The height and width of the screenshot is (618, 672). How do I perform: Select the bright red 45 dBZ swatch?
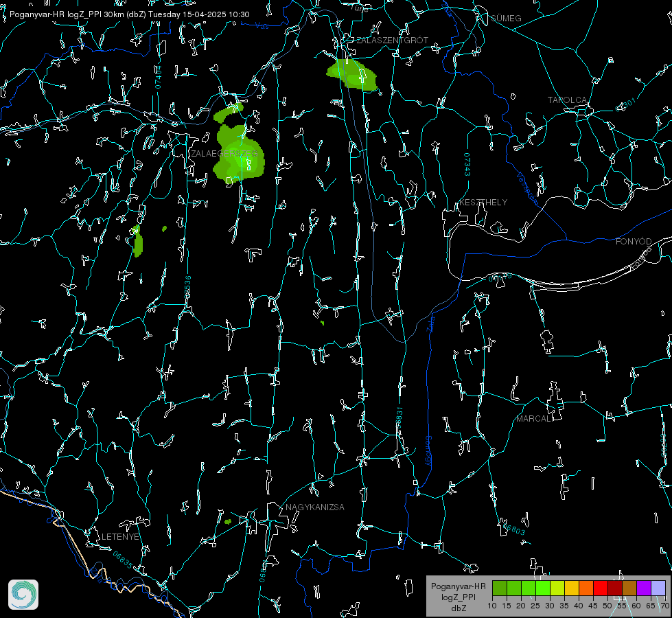(601, 588)
